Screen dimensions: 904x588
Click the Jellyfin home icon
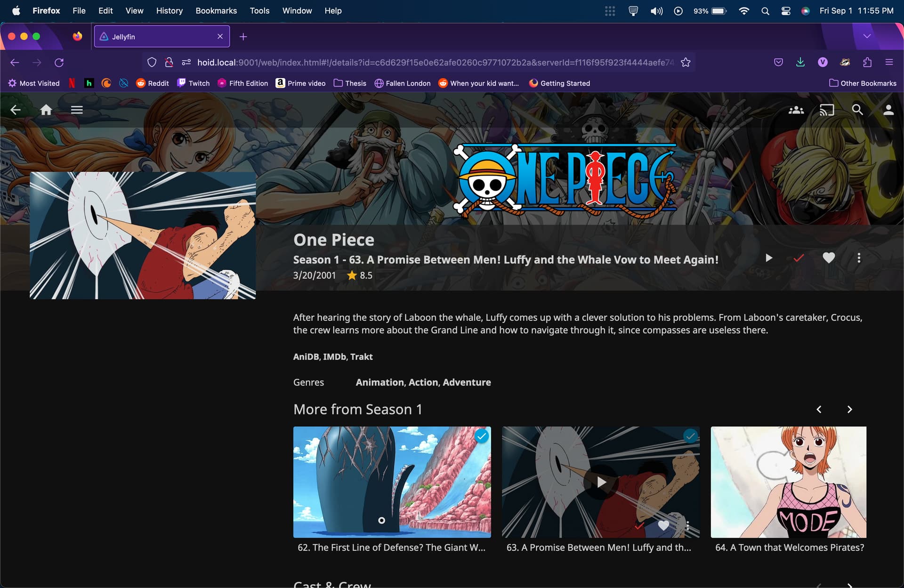click(46, 110)
